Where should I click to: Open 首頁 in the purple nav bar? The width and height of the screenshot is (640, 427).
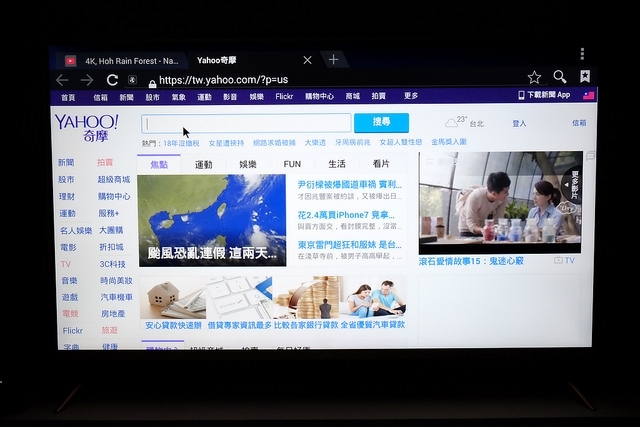(68, 98)
